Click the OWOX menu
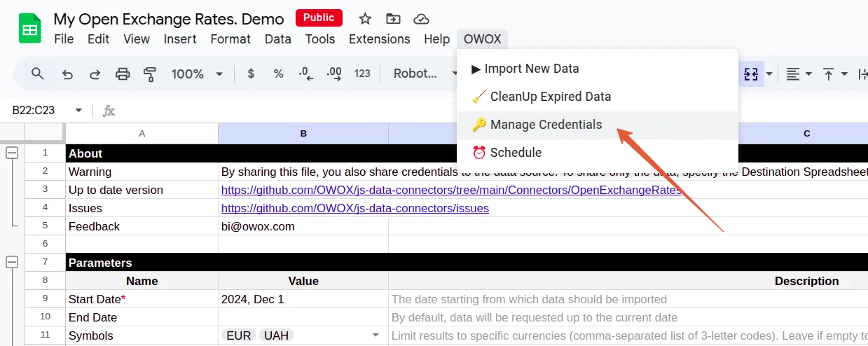The height and width of the screenshot is (346, 868). 482,39
